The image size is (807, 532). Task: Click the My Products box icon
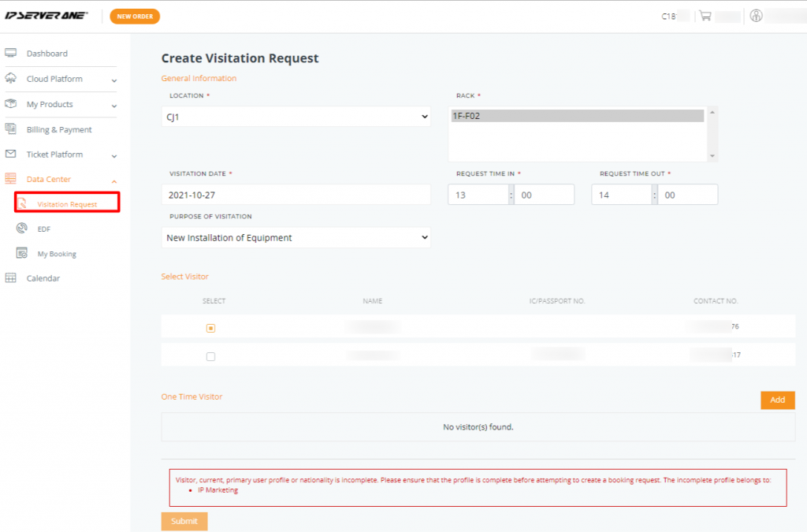click(11, 104)
